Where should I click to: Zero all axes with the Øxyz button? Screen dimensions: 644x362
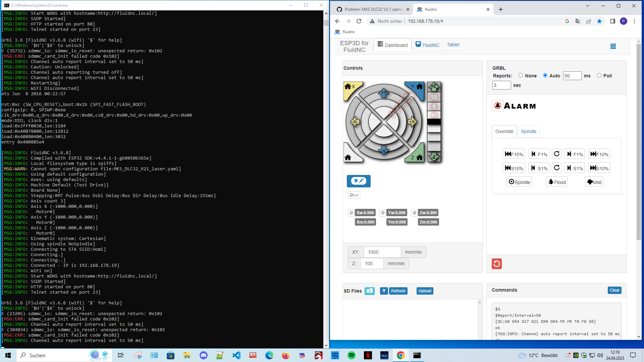(354, 195)
